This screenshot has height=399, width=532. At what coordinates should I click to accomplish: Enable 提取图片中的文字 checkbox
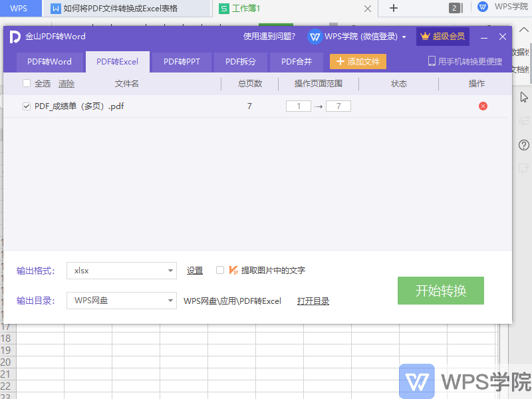coord(220,270)
